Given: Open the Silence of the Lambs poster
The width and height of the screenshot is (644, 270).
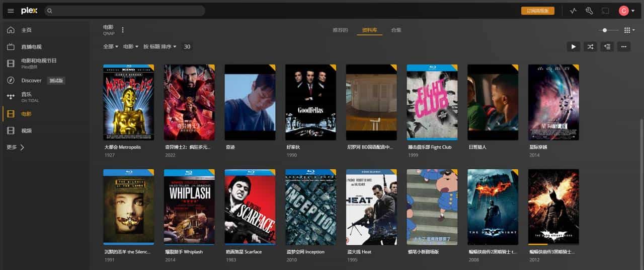Looking at the screenshot, I should [128, 207].
